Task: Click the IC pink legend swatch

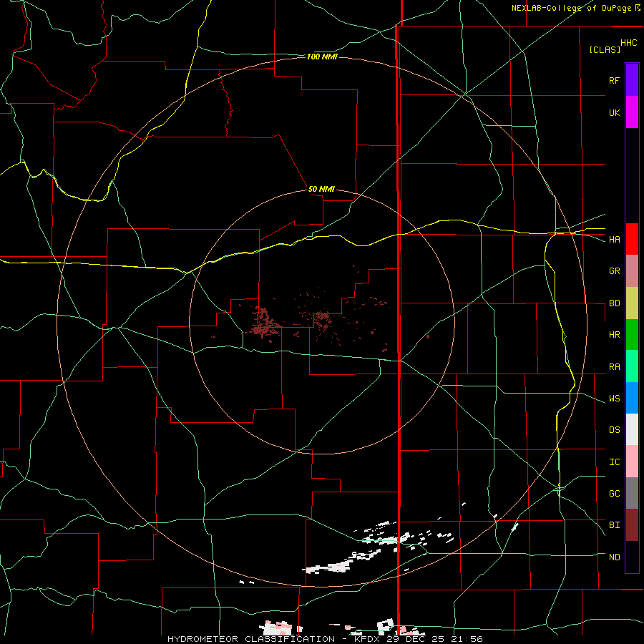Action: tap(632, 462)
